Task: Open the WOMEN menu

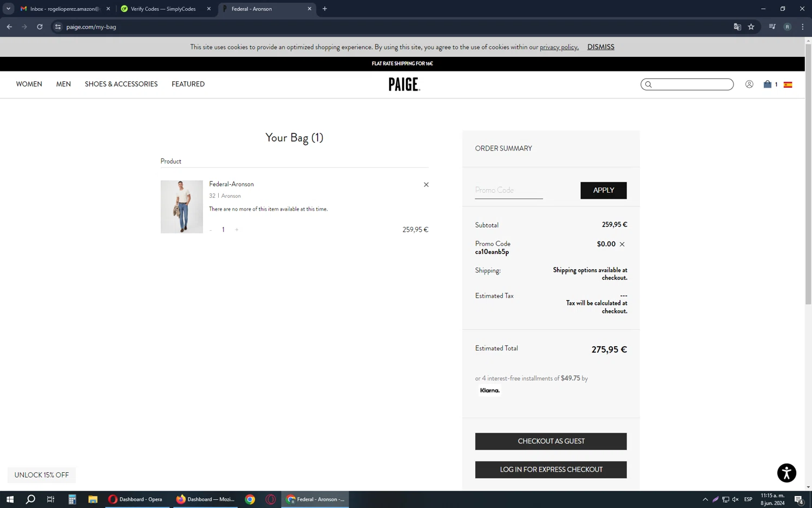Action: tap(29, 84)
